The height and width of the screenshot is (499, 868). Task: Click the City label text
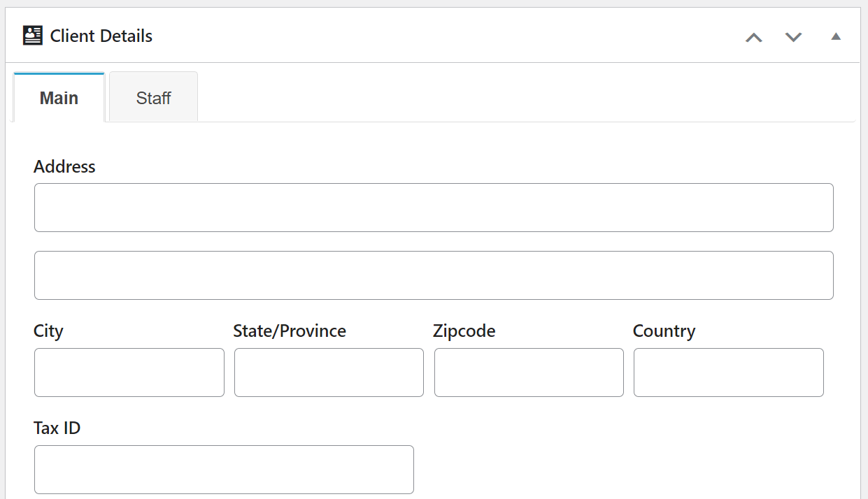coord(48,331)
